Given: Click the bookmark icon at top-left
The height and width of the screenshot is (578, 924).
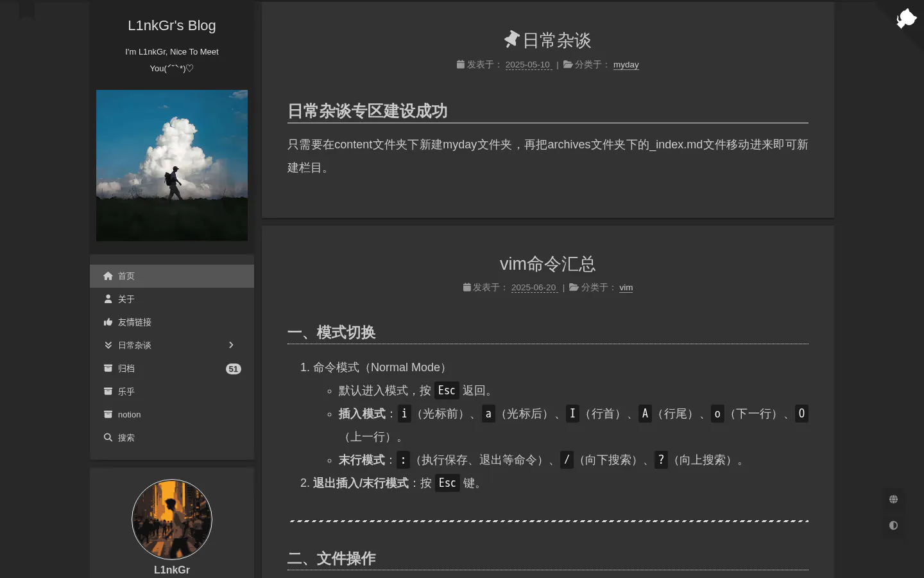Looking at the screenshot, I should [27, 10].
